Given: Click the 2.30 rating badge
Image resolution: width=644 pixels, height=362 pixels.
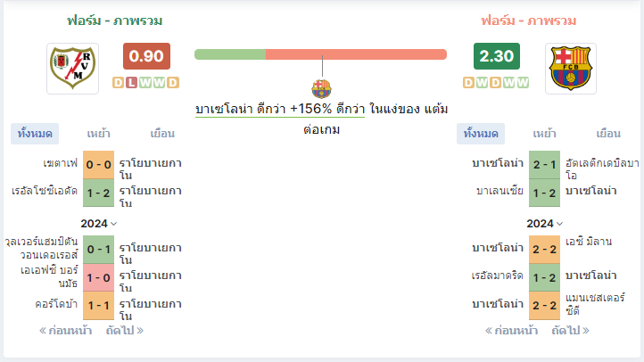Looking at the screenshot, I should point(497,56).
